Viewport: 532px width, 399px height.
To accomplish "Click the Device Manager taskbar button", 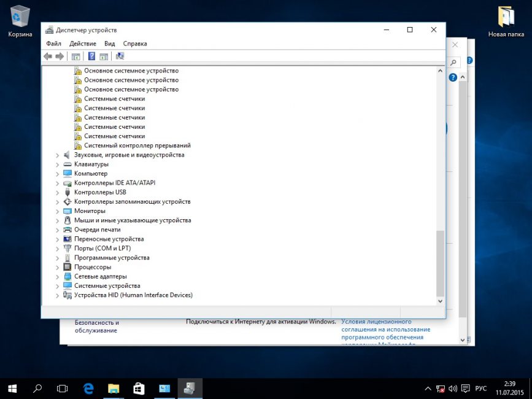I will click(x=190, y=389).
